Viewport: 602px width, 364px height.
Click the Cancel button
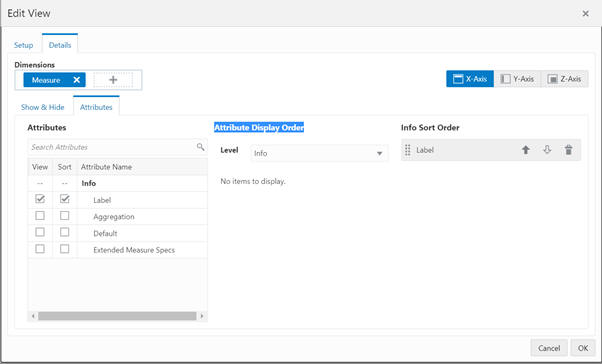549,348
